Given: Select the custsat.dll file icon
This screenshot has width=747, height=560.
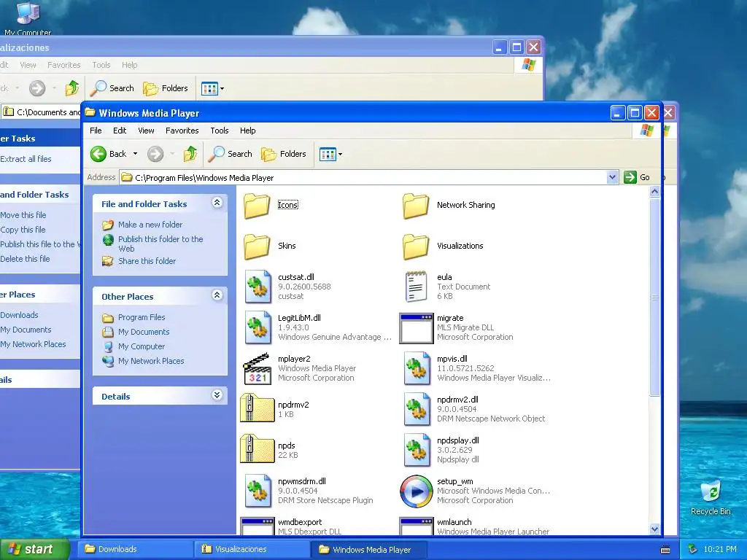Looking at the screenshot, I should click(x=258, y=287).
